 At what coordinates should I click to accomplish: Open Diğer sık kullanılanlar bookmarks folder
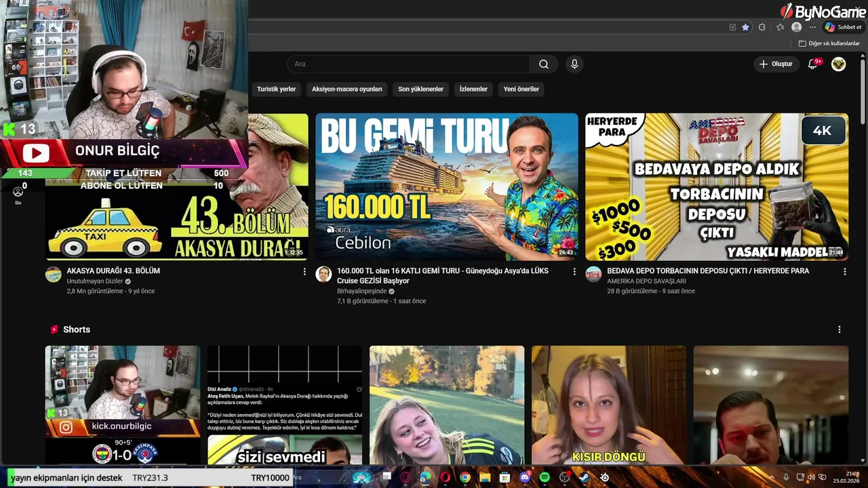829,43
